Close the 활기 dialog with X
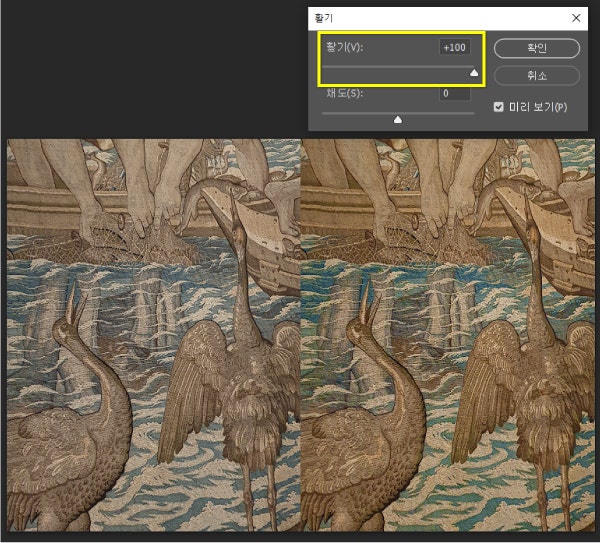This screenshot has width=600, height=543. pyautogui.click(x=575, y=18)
